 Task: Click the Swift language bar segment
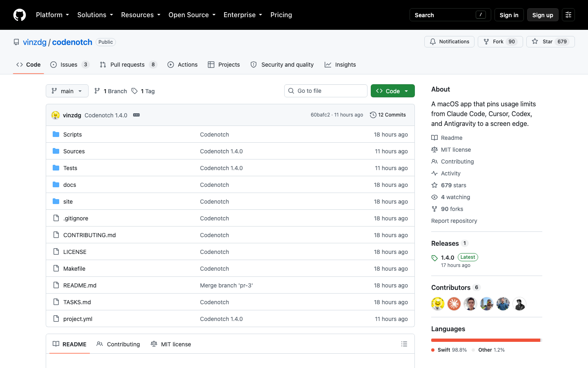(x=486, y=340)
